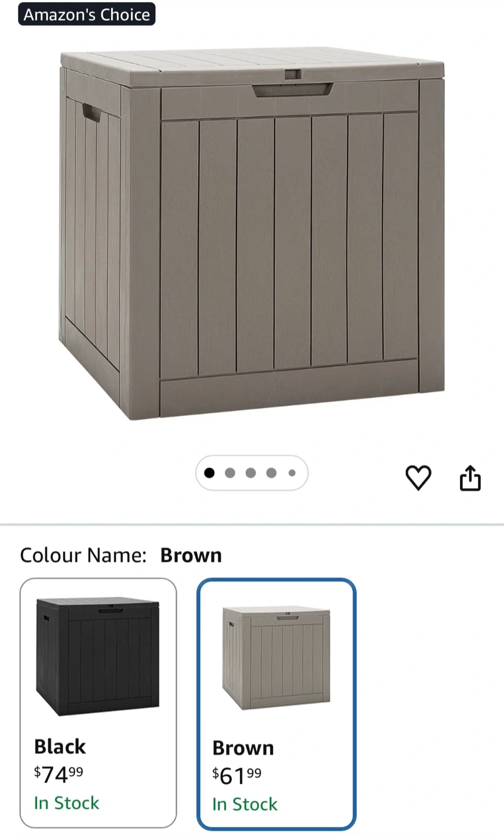Add item to wishlist with heart icon
The height and width of the screenshot is (835, 504).
418,478
